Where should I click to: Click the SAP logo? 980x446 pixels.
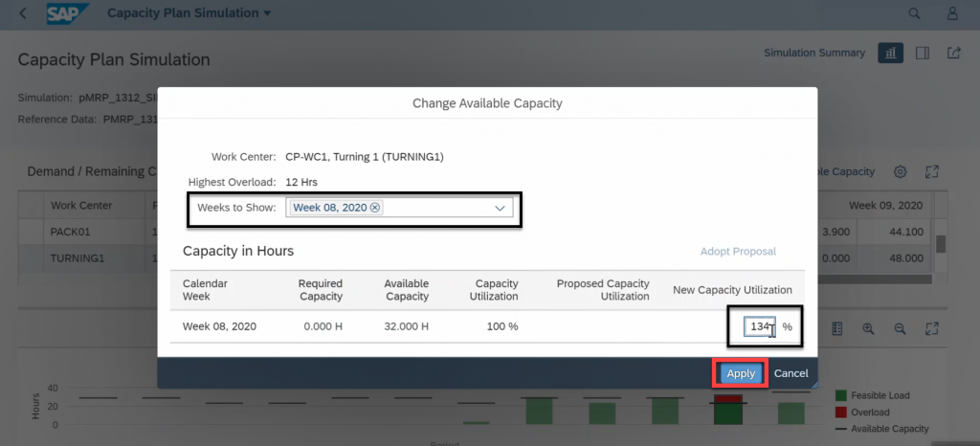(68, 13)
